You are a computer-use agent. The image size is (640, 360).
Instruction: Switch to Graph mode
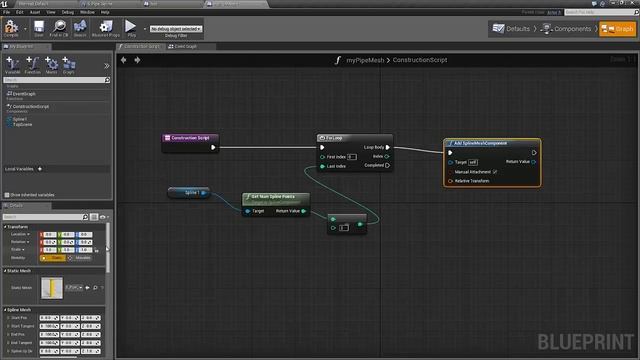click(x=618, y=29)
